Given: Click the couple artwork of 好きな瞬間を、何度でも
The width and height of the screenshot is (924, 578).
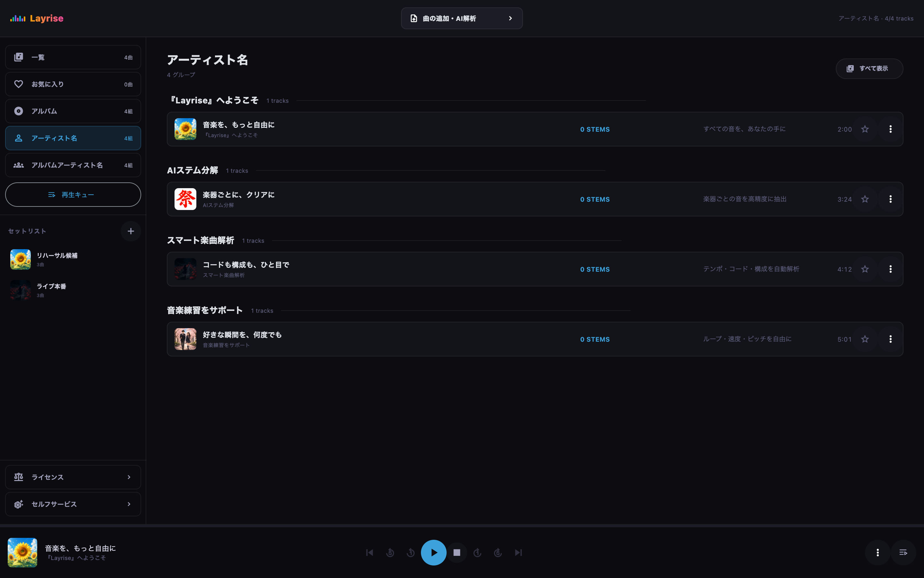Looking at the screenshot, I should [x=185, y=339].
